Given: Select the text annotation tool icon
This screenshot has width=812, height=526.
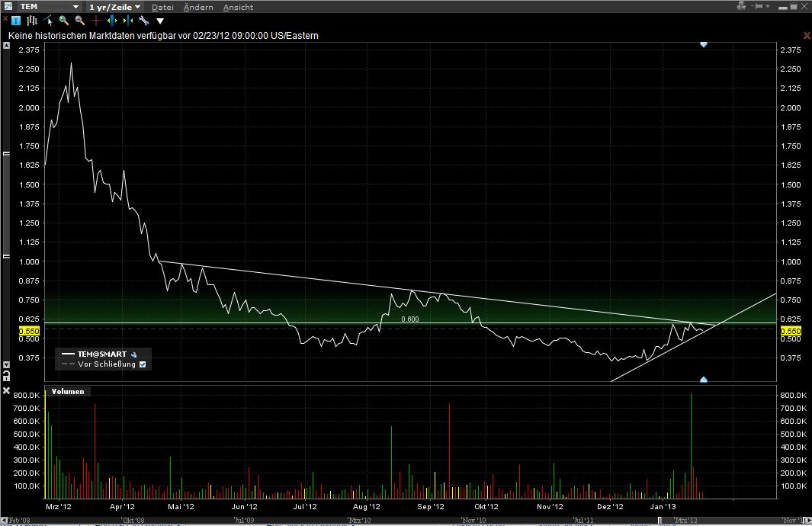Looking at the screenshot, I should coord(16,21).
